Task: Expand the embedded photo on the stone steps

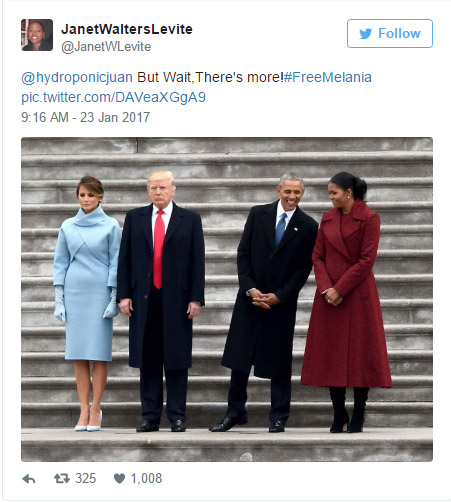Action: click(x=227, y=299)
